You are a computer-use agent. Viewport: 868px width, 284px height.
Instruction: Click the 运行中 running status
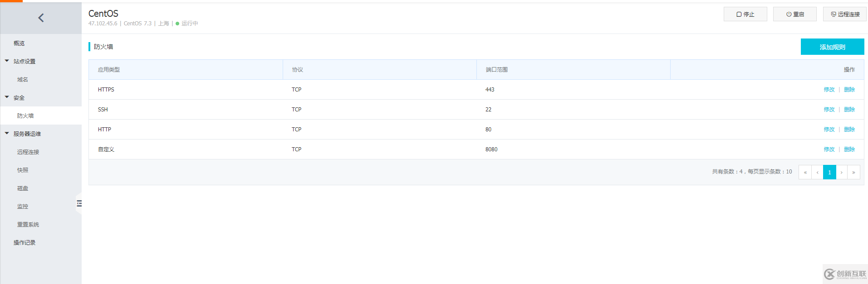click(190, 24)
